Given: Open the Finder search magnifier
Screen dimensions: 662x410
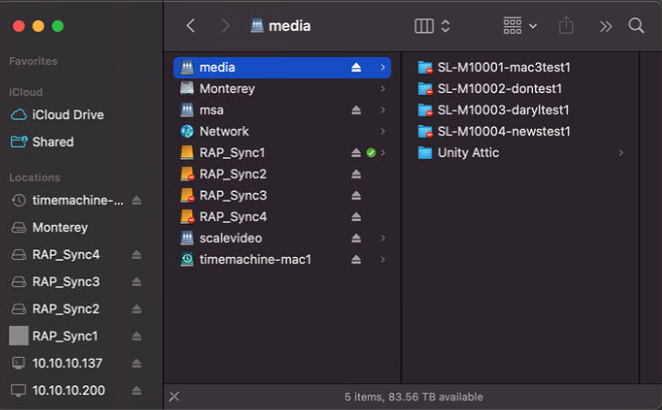Looking at the screenshot, I should (636, 26).
